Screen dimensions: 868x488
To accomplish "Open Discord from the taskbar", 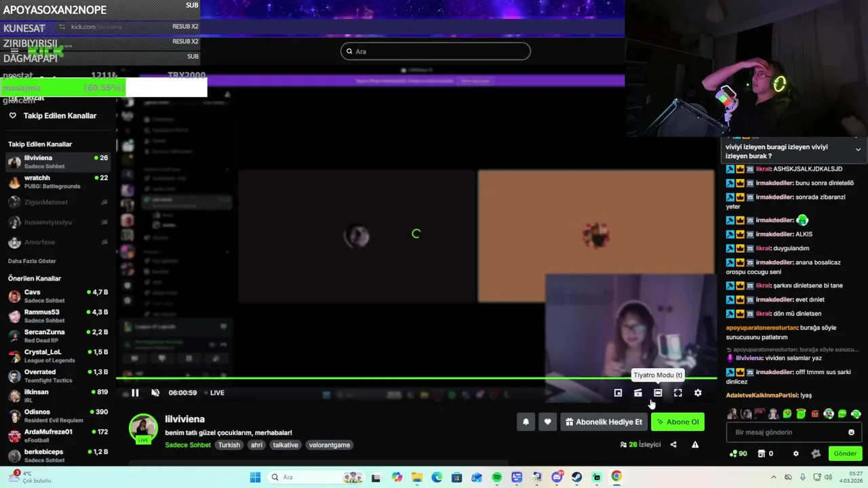I will point(557,477).
